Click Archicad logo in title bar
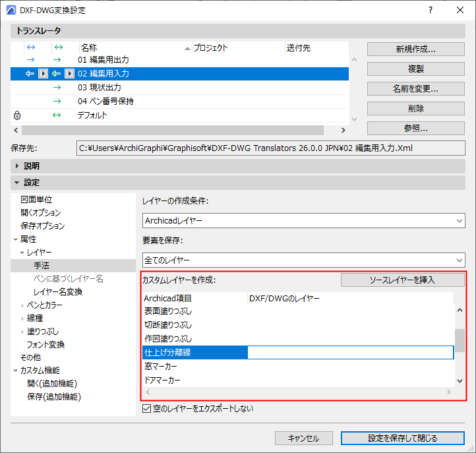This screenshot has height=453, width=476. pos(11,10)
